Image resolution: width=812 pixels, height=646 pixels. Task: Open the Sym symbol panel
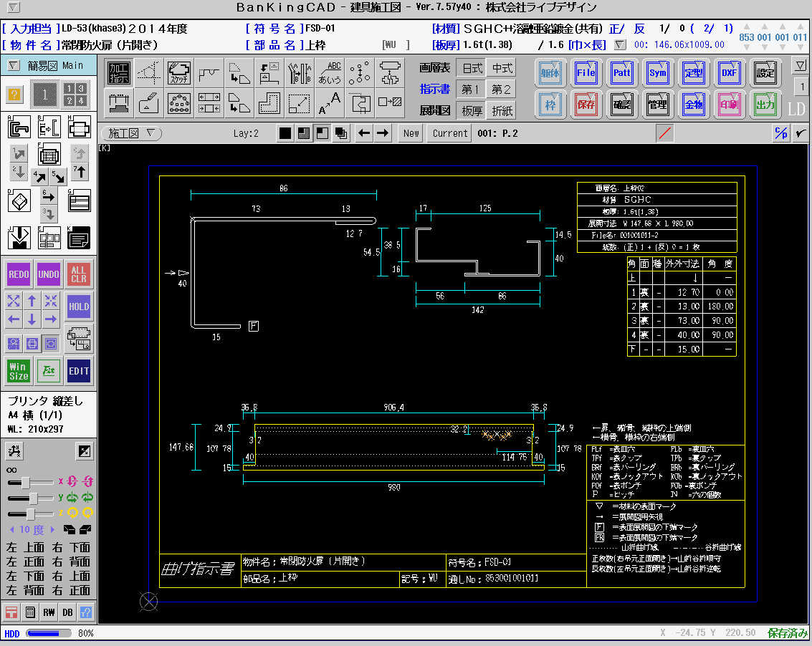pyautogui.click(x=658, y=73)
